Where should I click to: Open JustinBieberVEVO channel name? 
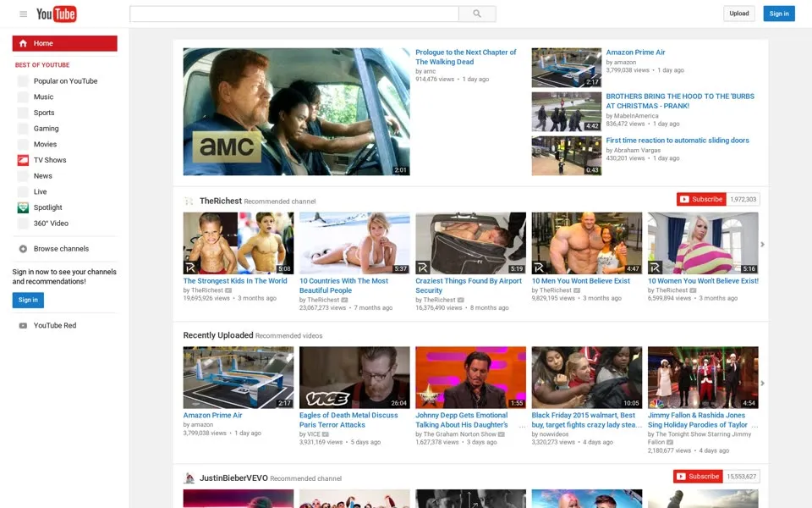click(x=233, y=478)
